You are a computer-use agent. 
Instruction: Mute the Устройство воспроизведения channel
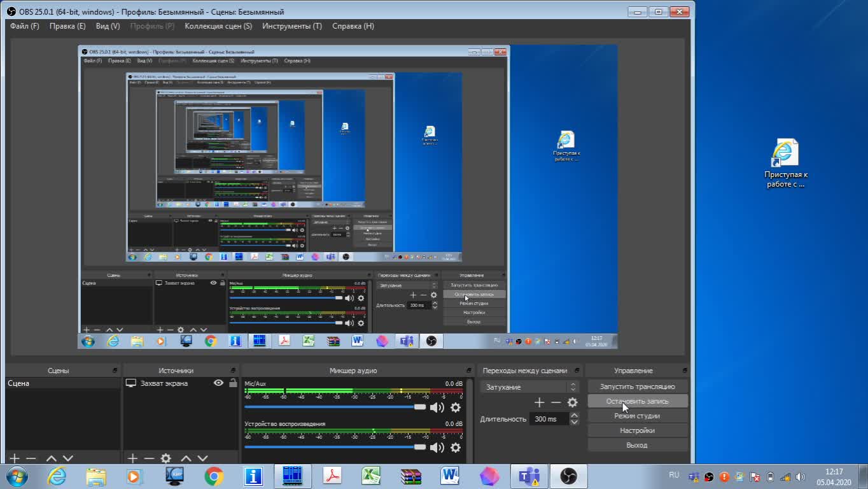tap(437, 448)
